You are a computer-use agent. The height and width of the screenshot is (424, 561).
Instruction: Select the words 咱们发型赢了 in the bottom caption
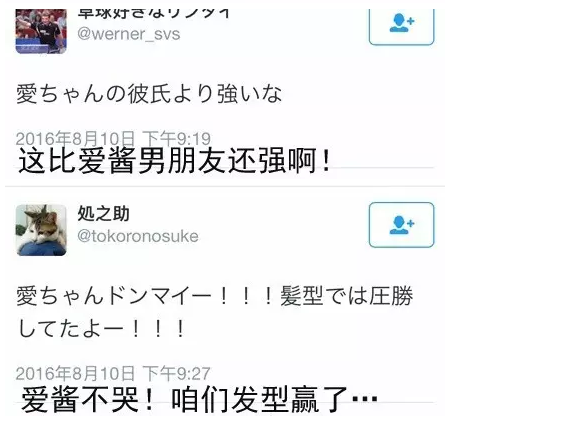[x=260, y=399]
